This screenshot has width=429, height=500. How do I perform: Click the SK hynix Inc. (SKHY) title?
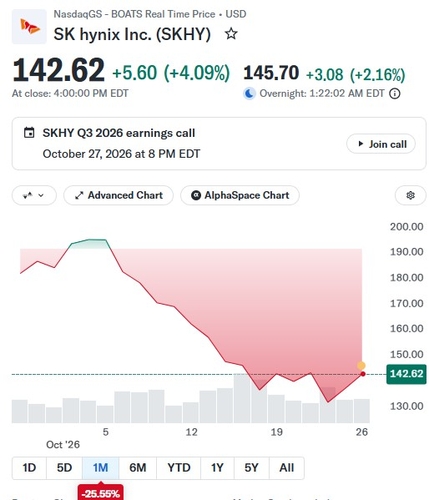(x=132, y=34)
